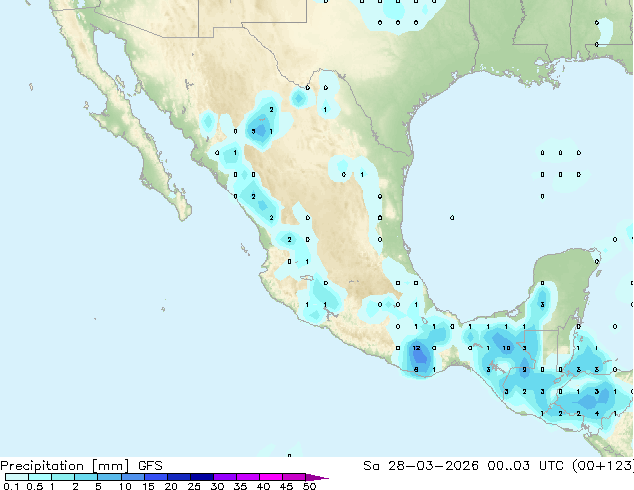Click the legend scale label '25'
Image resolution: width=634 pixels, height=490 pixels.
(194, 486)
